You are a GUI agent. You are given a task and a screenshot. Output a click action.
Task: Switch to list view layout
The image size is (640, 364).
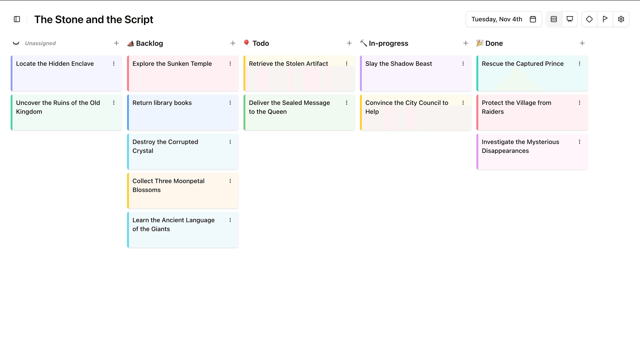pyautogui.click(x=554, y=19)
